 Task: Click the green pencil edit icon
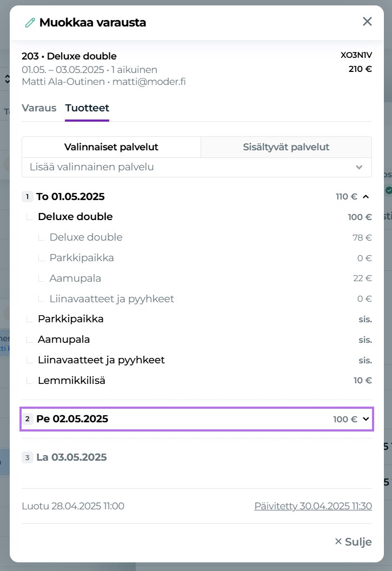pos(30,23)
